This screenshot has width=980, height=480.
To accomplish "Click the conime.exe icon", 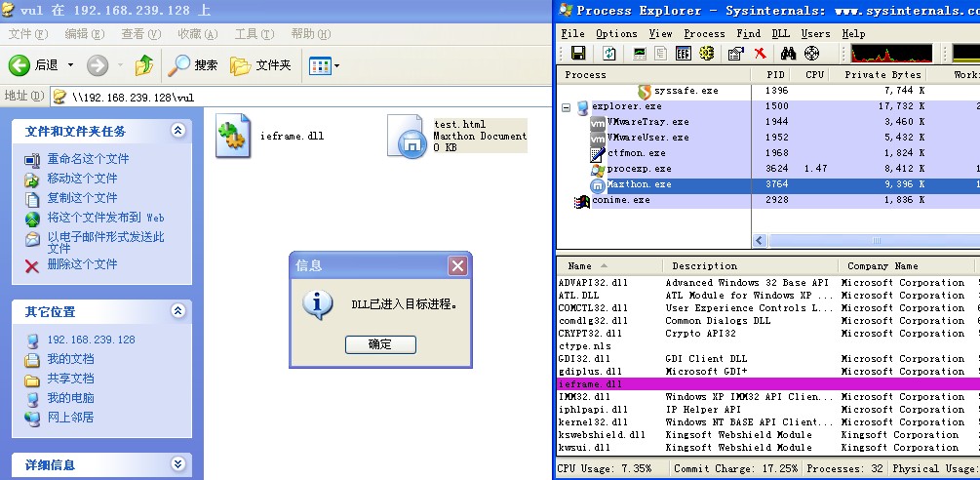I will point(582,201).
